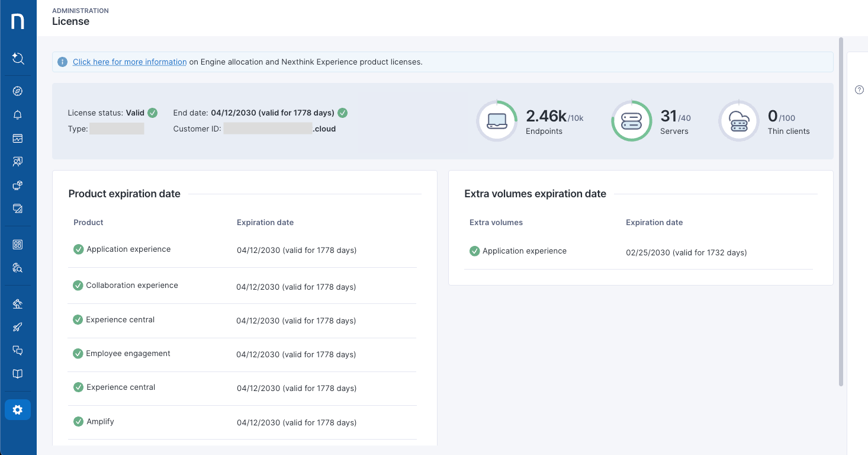Open the search icon with sparkle
868x455 pixels.
click(x=18, y=58)
